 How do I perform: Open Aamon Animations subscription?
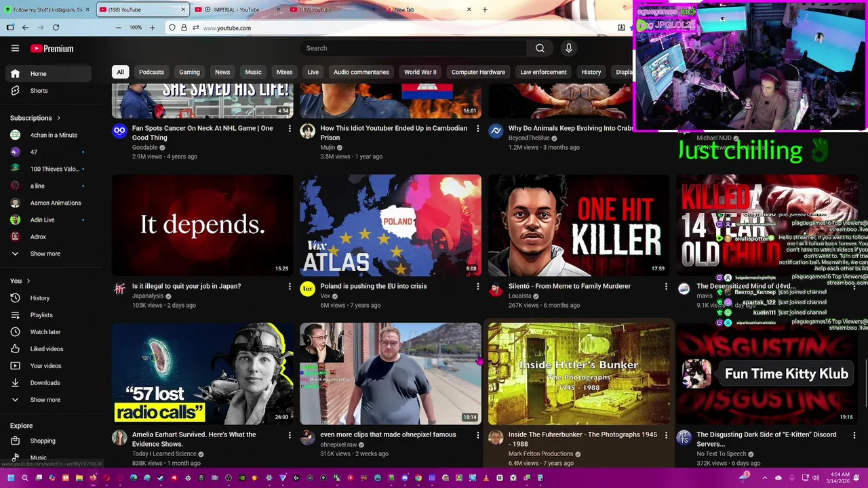(47, 203)
